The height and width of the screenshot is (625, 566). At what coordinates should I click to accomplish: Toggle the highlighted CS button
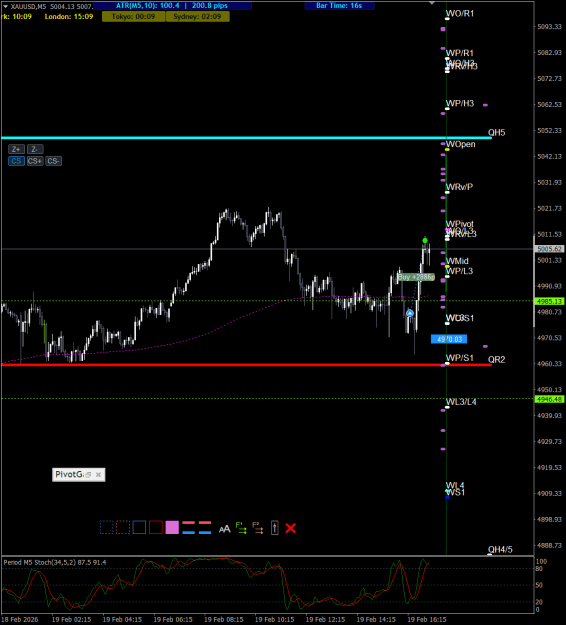point(16,161)
